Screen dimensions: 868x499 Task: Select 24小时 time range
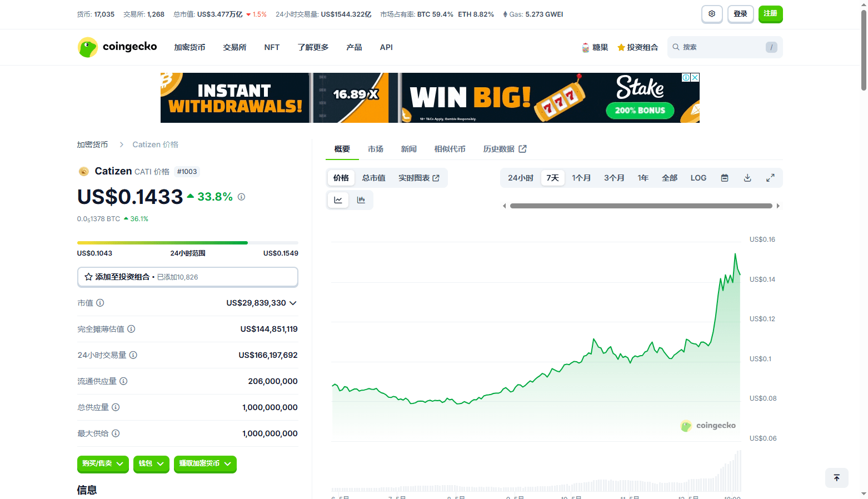coord(521,178)
